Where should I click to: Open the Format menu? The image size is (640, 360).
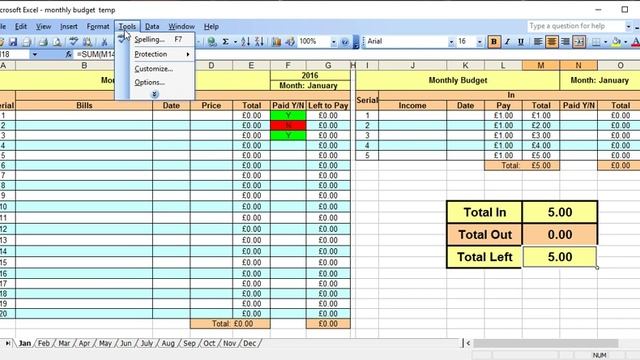pyautogui.click(x=98, y=27)
